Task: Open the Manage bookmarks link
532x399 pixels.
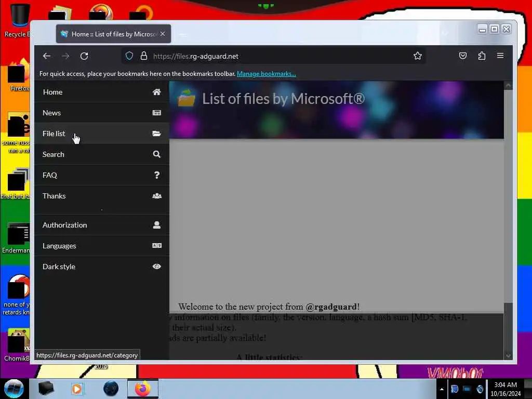Action: point(267,74)
